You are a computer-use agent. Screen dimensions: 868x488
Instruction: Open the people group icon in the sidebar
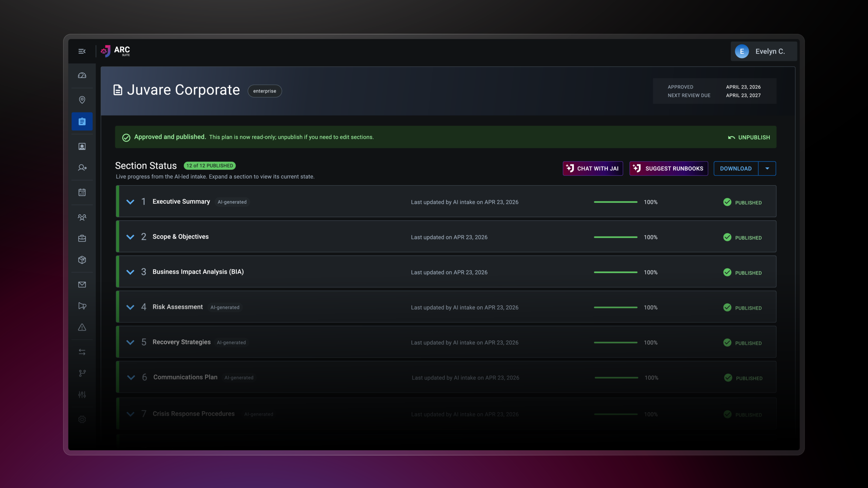coord(82,217)
